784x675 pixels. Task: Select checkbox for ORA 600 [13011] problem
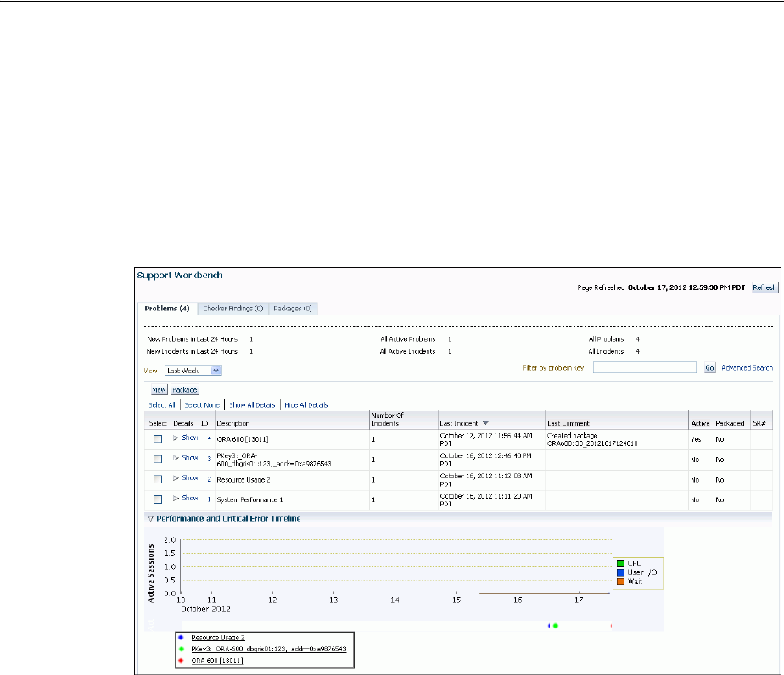158,439
